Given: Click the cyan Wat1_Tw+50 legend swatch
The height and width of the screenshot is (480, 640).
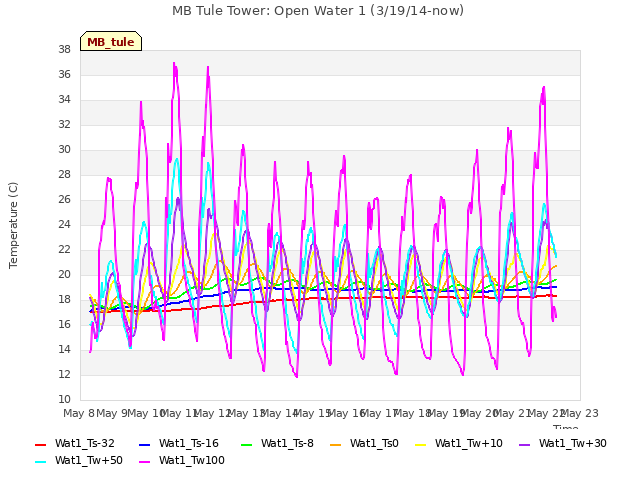Looking at the screenshot, I should (41, 462).
